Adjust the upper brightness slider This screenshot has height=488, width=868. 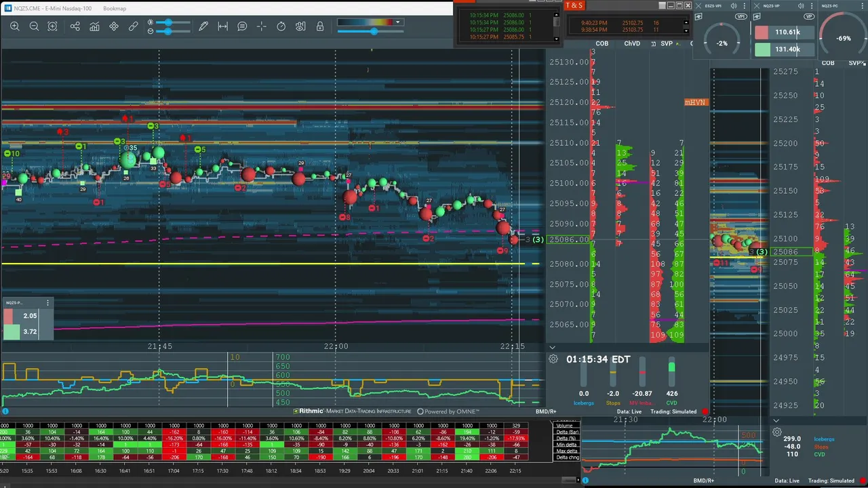[x=173, y=22]
